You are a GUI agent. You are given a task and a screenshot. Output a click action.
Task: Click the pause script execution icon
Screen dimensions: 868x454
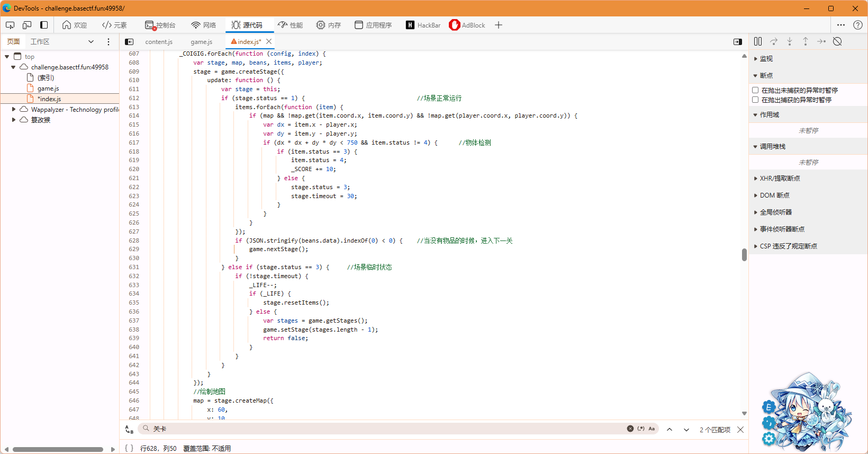[758, 41]
